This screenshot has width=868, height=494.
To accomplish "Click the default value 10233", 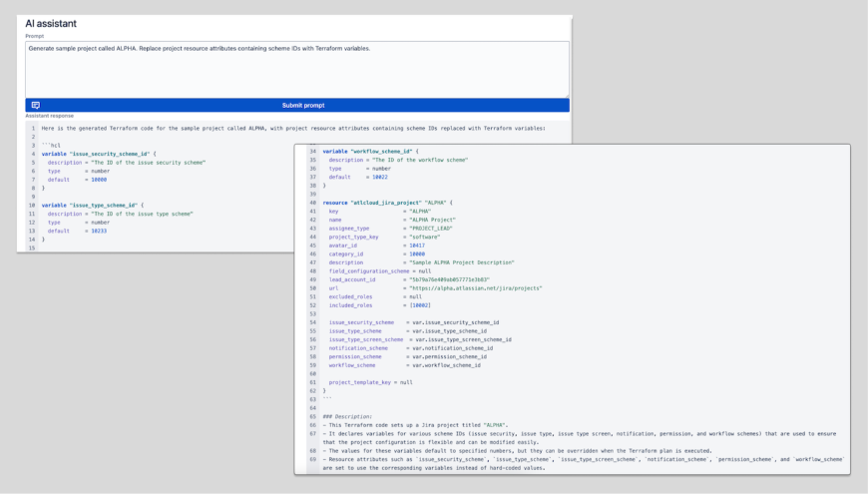I will [x=95, y=231].
